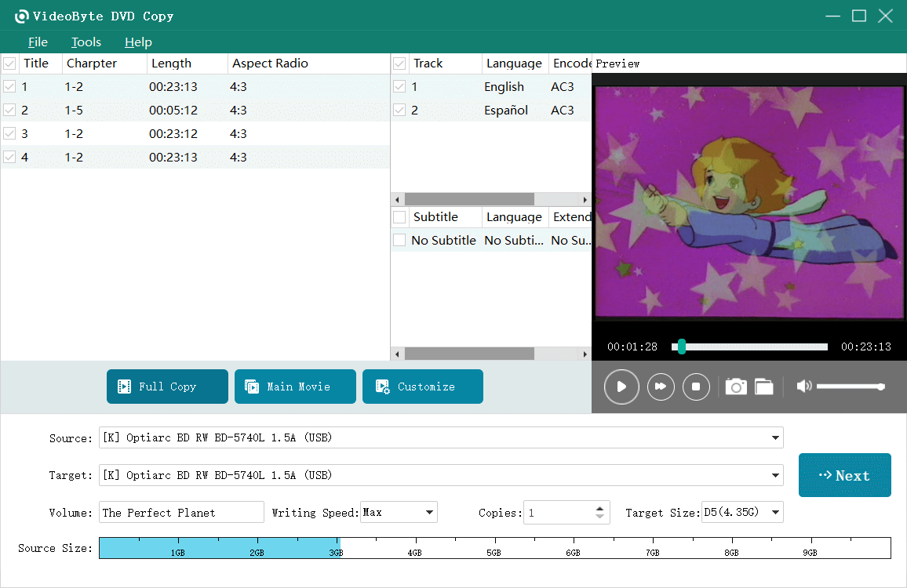Open the Target drive dropdown
This screenshot has height=588, width=907.
point(775,475)
